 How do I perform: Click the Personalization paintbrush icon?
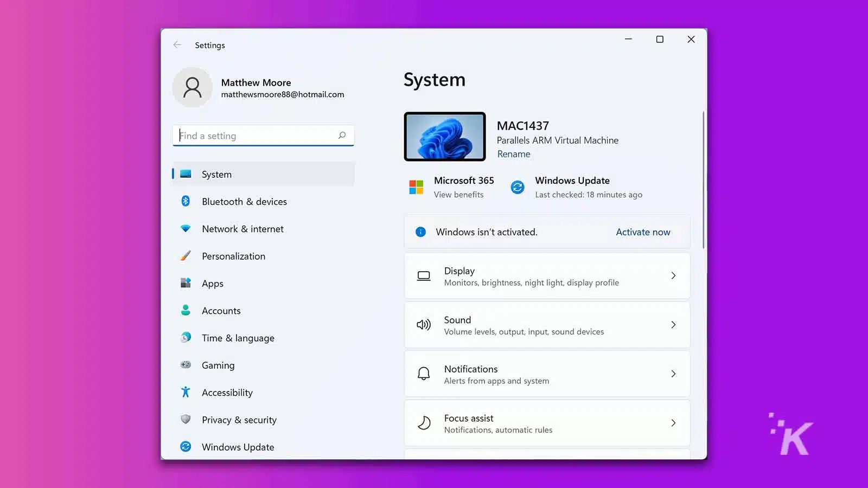[186, 255]
